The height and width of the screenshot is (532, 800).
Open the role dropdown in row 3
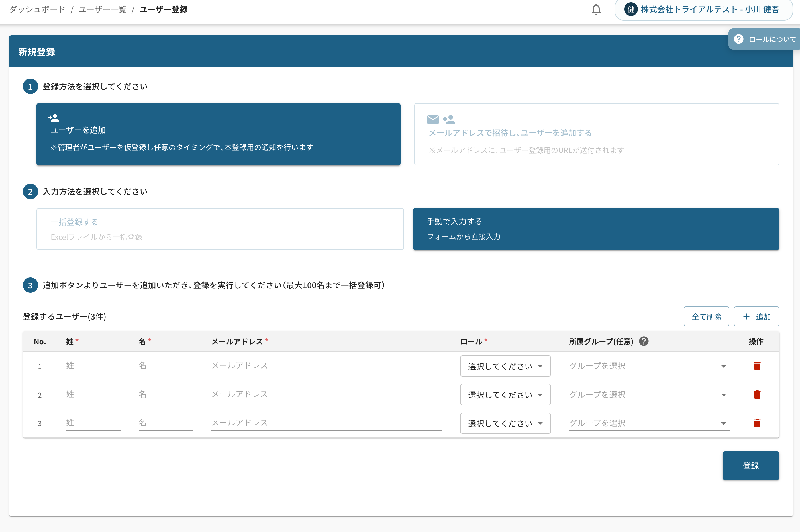pyautogui.click(x=505, y=423)
